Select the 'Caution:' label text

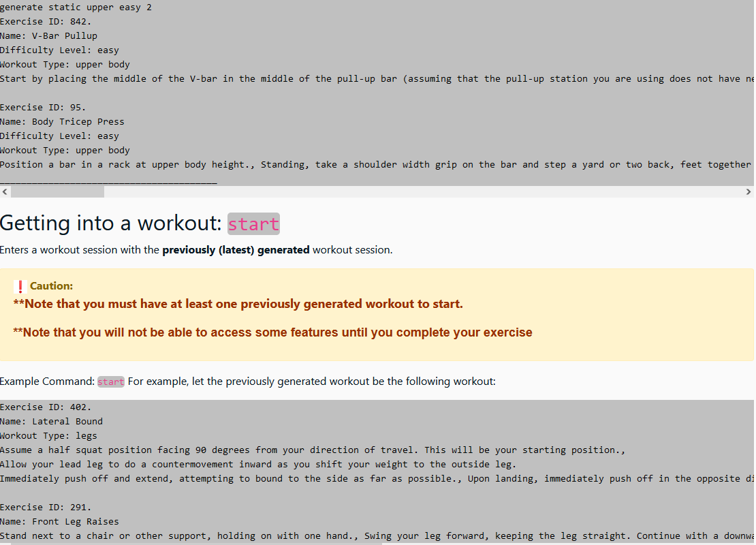click(x=51, y=286)
